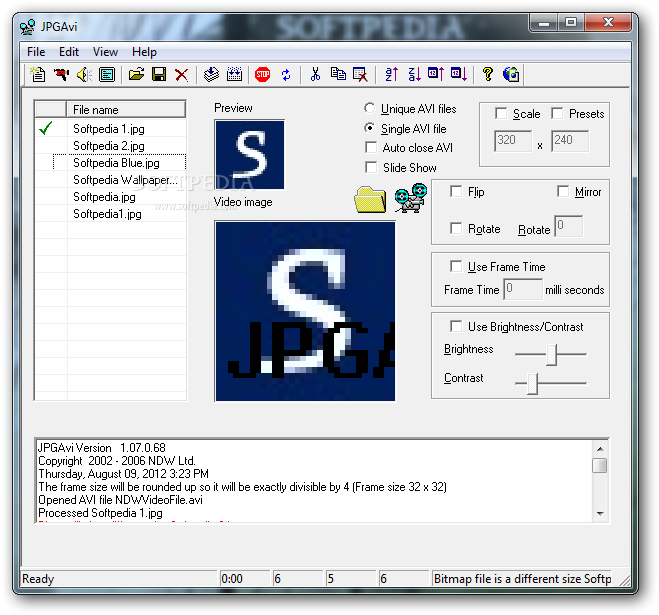
Task: Open a file list with folder icon
Action: pos(136,75)
